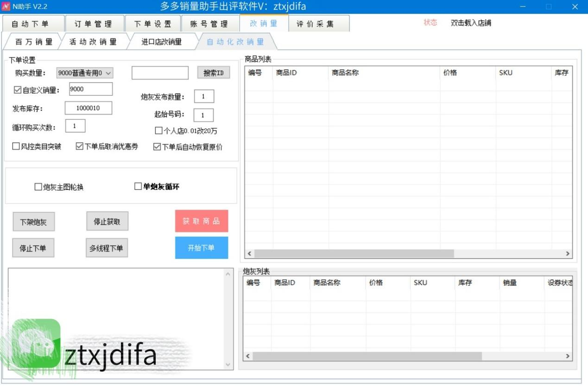The width and height of the screenshot is (588, 389).
Task: Click the red 获取商品 button
Action: (202, 221)
